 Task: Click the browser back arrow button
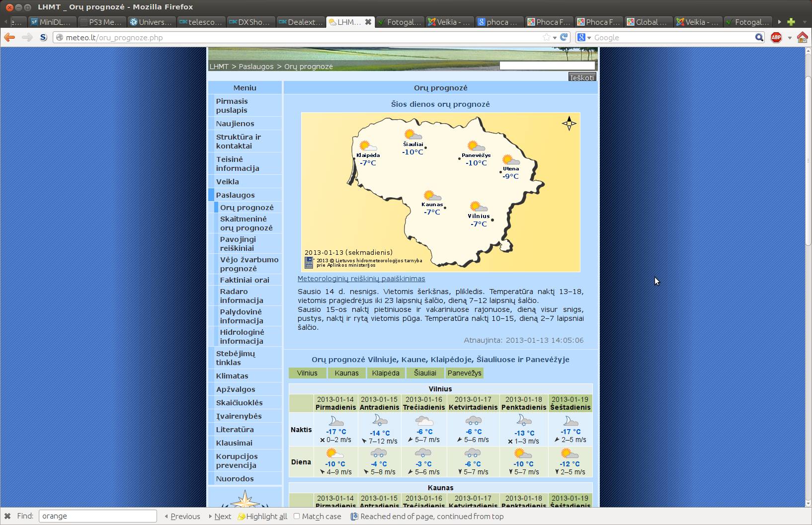9,37
